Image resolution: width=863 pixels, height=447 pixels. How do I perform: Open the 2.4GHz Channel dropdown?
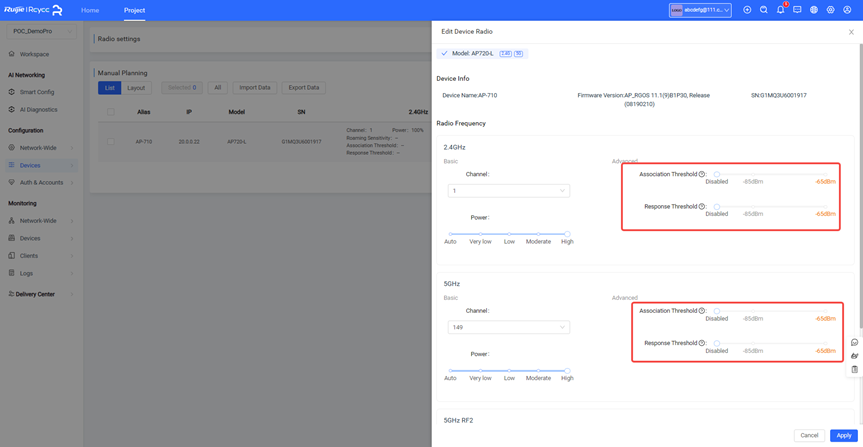click(509, 190)
